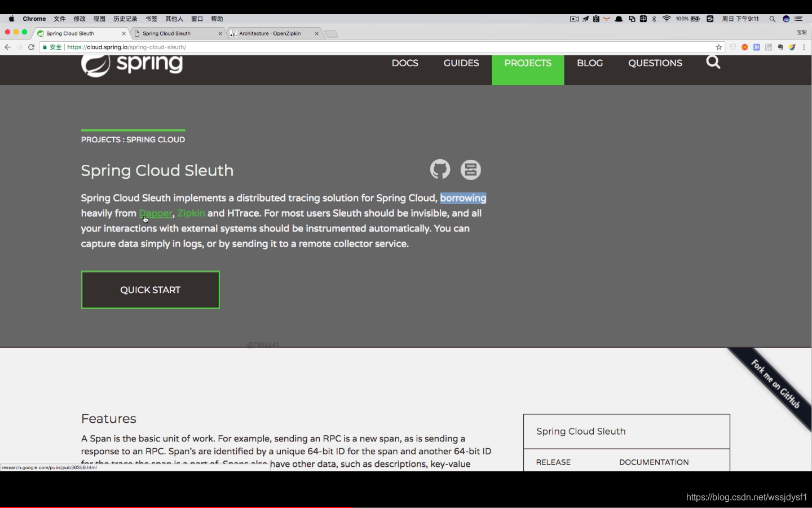812x508 pixels.
Task: Go forward with the browser forward arrow
Action: click(20, 47)
